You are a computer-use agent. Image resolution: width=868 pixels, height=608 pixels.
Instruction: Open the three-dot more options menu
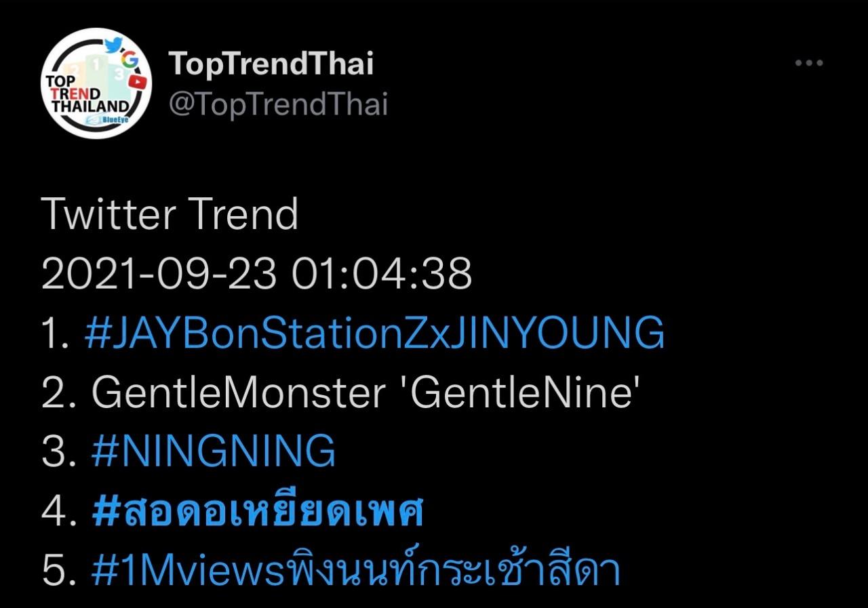tap(808, 64)
